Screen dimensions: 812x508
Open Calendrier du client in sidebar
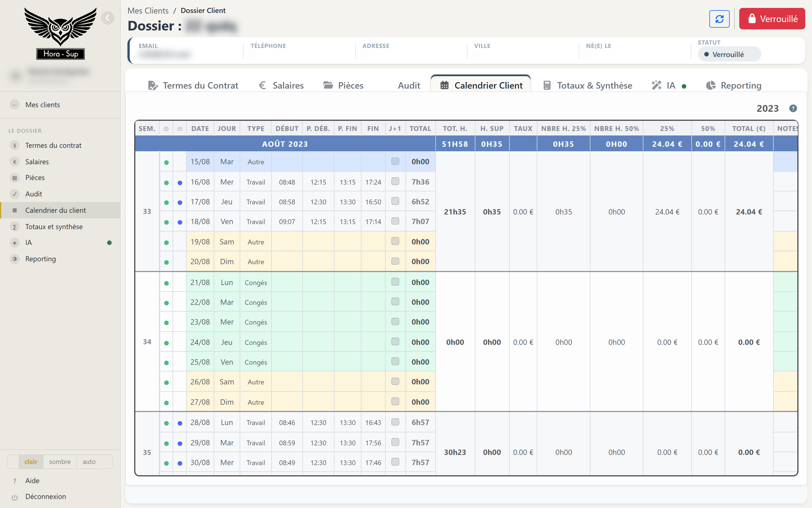coord(60,210)
